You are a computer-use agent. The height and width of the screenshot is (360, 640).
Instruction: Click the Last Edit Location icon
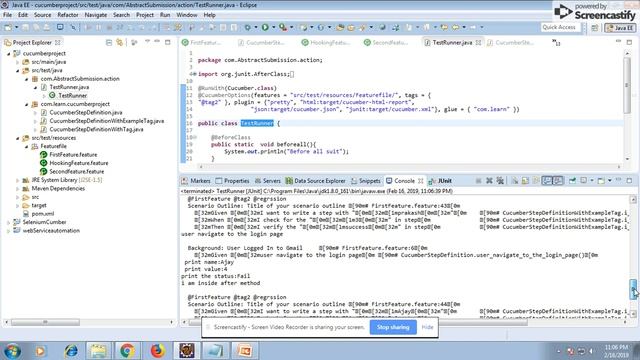(444, 27)
